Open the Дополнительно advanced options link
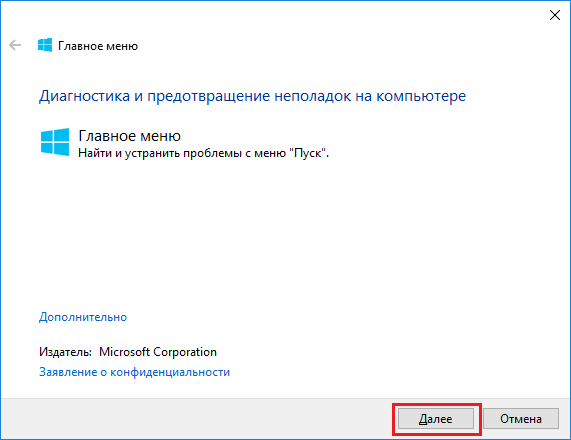 (83, 317)
